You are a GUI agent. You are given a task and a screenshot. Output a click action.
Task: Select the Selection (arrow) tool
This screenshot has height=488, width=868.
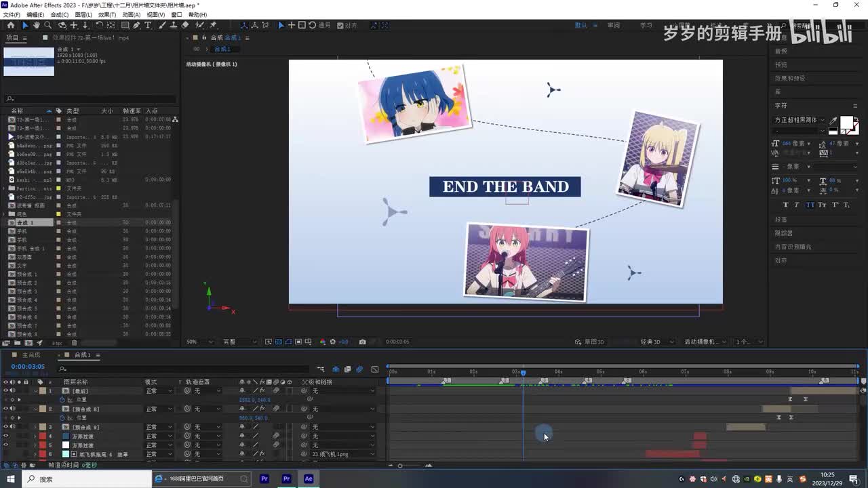(25, 25)
